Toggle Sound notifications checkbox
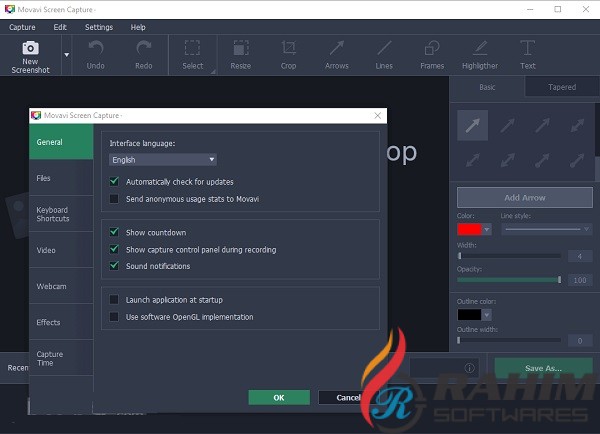The height and width of the screenshot is (434, 600). pyautogui.click(x=114, y=266)
